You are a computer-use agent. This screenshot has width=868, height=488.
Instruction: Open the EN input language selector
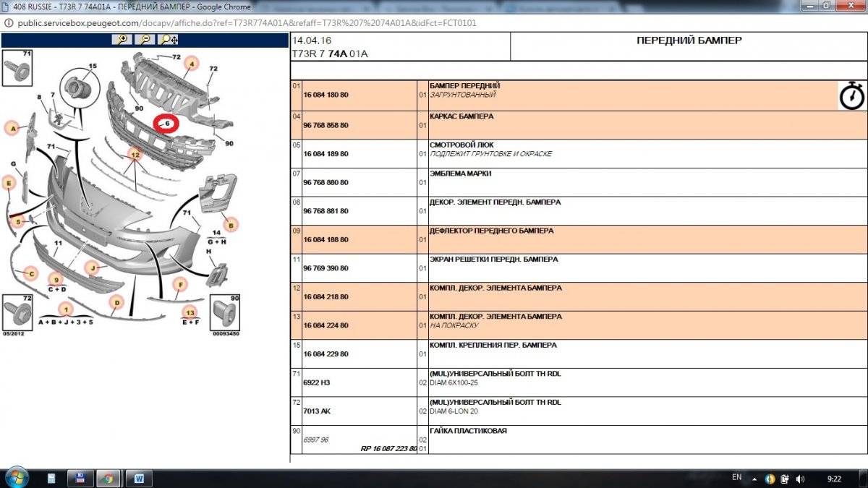pyautogui.click(x=736, y=478)
